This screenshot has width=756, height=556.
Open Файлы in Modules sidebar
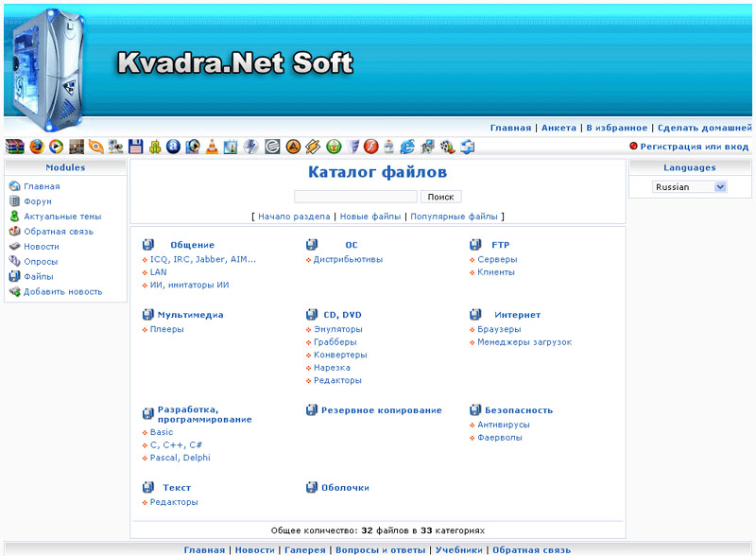pyautogui.click(x=39, y=276)
